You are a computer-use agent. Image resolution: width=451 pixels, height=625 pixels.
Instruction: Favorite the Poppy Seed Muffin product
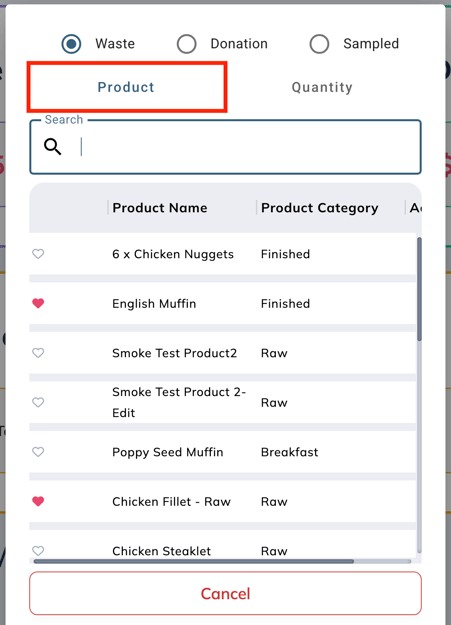(38, 452)
